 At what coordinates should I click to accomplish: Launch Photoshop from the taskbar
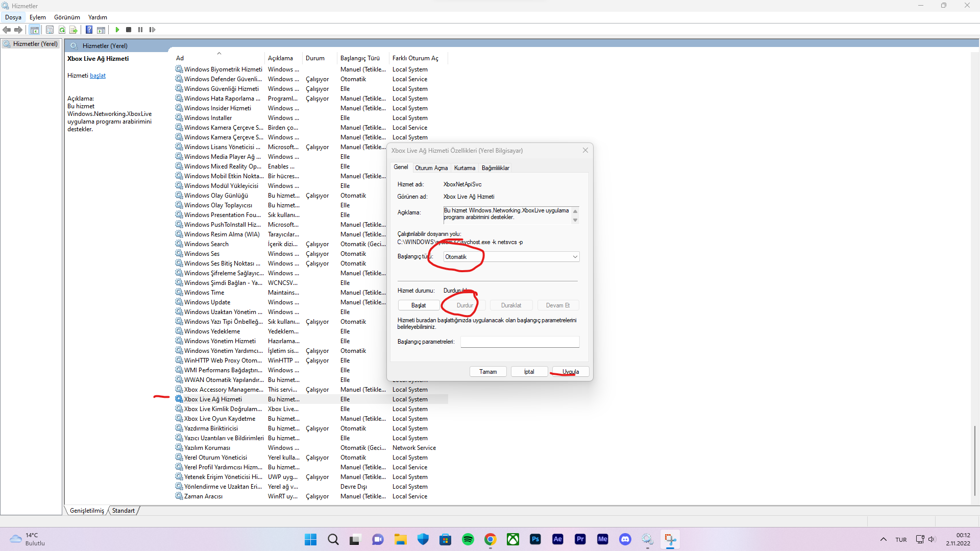point(535,539)
